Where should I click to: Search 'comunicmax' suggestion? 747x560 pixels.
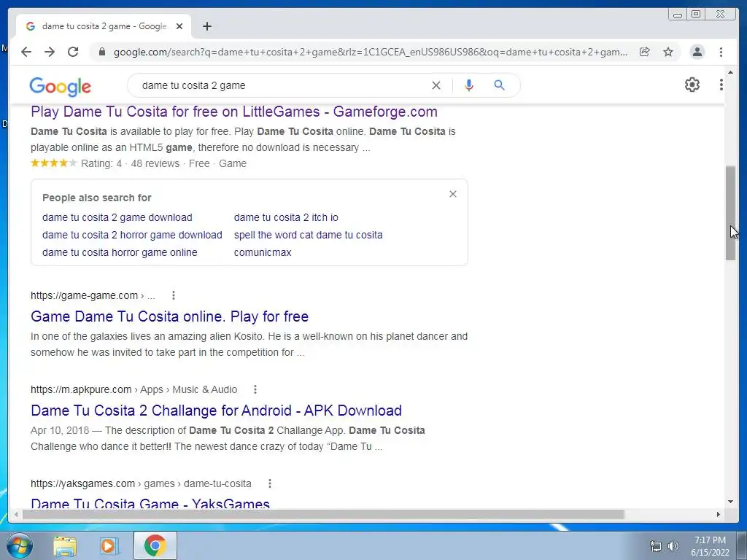[x=263, y=253]
